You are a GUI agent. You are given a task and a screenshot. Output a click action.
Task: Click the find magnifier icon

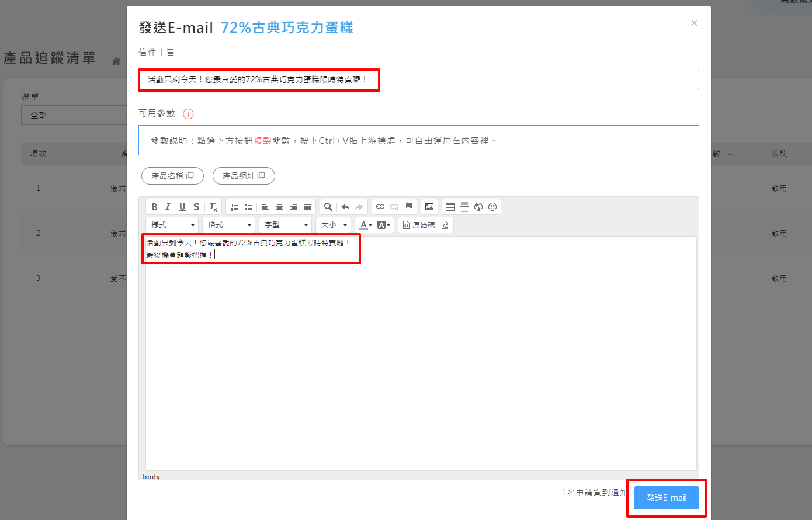[328, 207]
